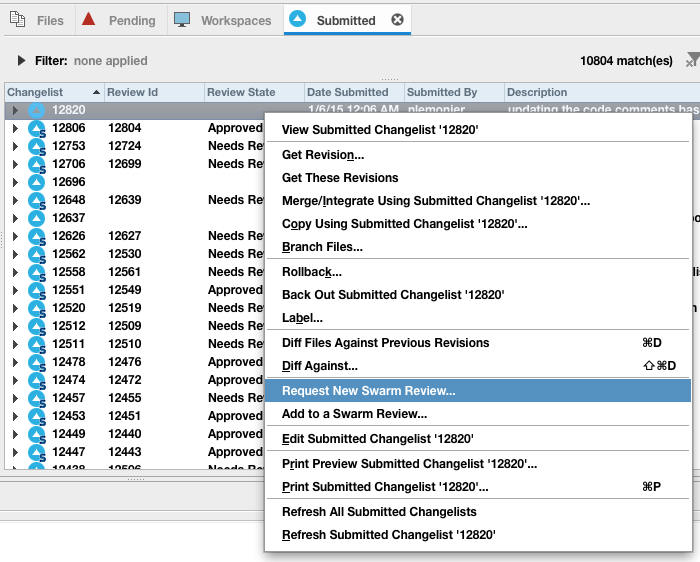700x562 pixels.
Task: Click the clear filter funnel icon
Action: [x=692, y=60]
